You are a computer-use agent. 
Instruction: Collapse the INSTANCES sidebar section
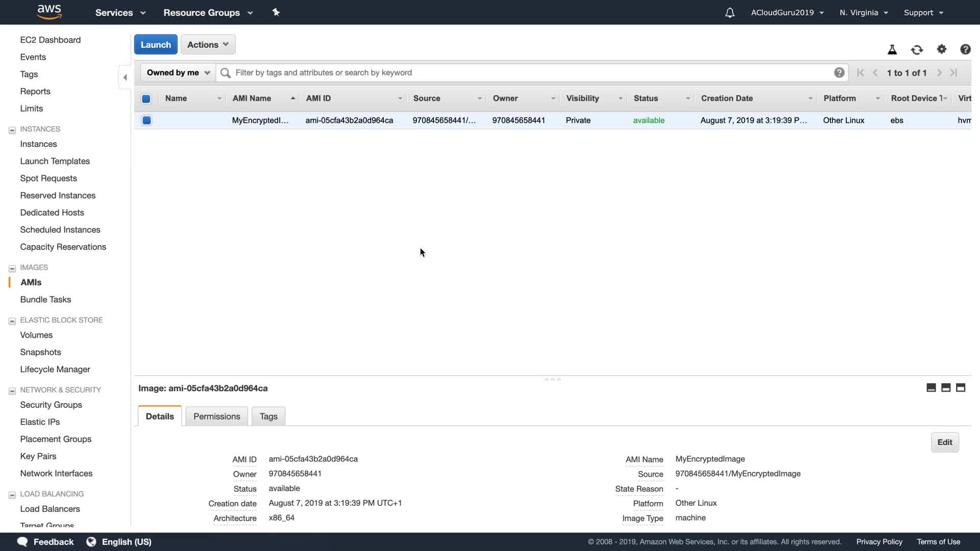12,130
